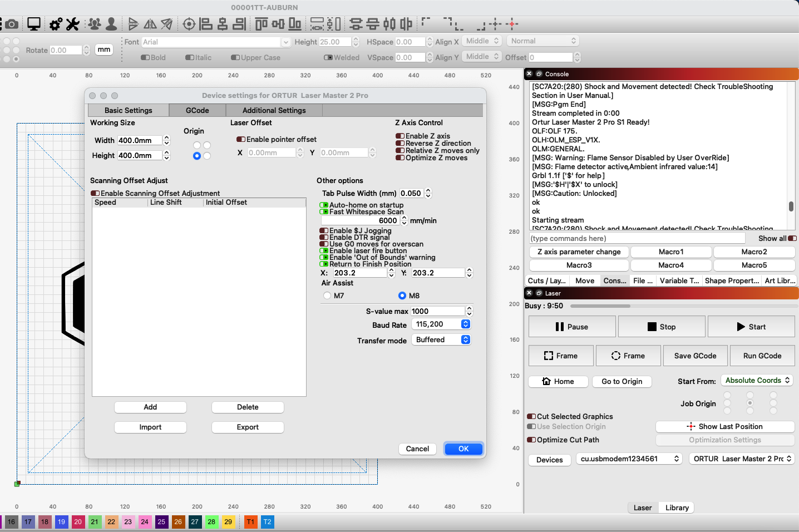The width and height of the screenshot is (799, 532).
Task: Switch to the Additional Settings tab
Action: pos(274,110)
